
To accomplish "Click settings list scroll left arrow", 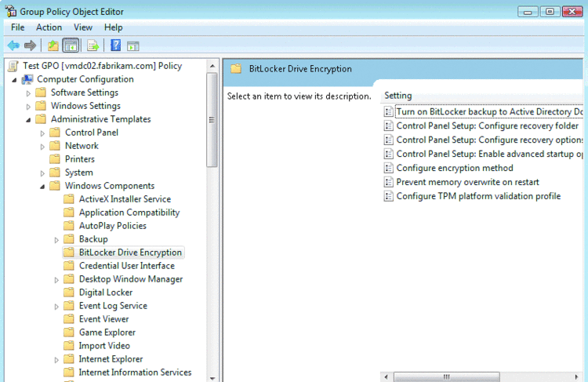I will 387,377.
